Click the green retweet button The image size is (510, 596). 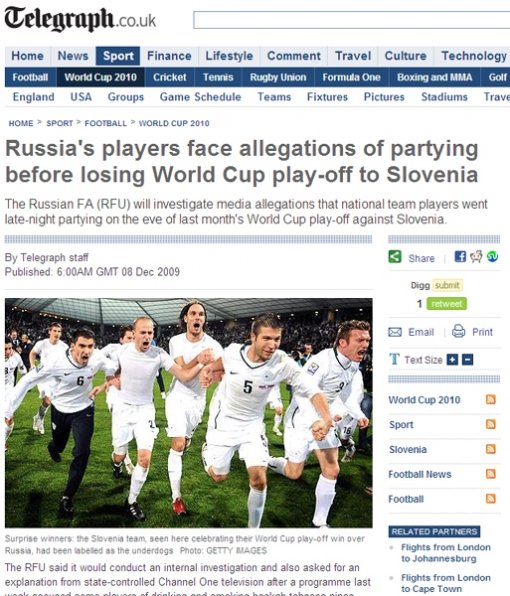(447, 304)
